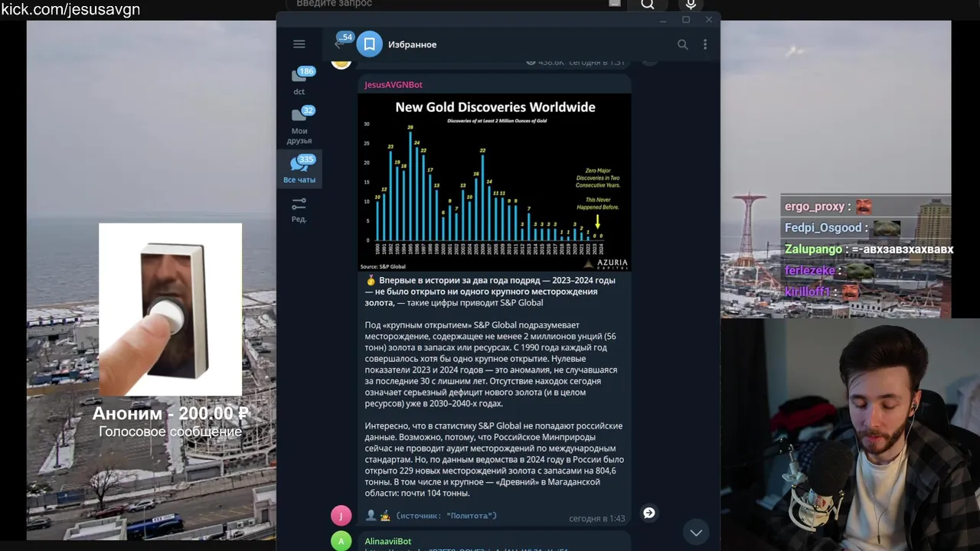Minimize the Telegram window

(663, 20)
